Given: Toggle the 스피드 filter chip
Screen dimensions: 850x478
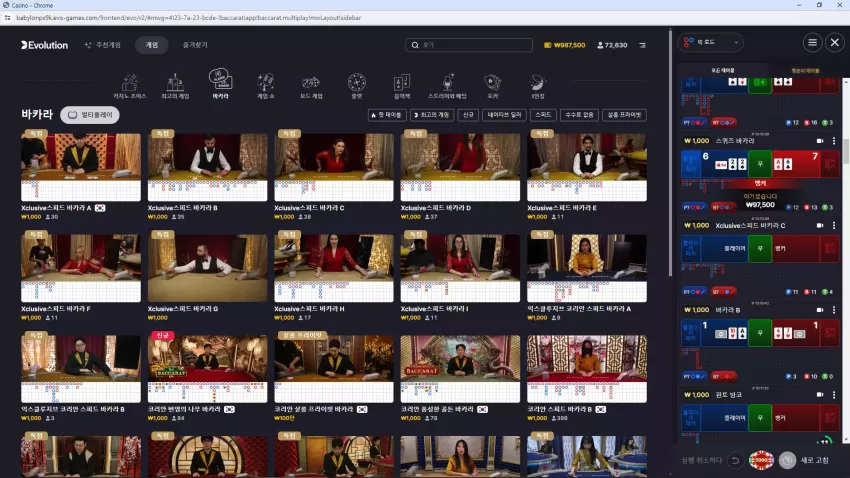Looking at the screenshot, I should point(543,115).
